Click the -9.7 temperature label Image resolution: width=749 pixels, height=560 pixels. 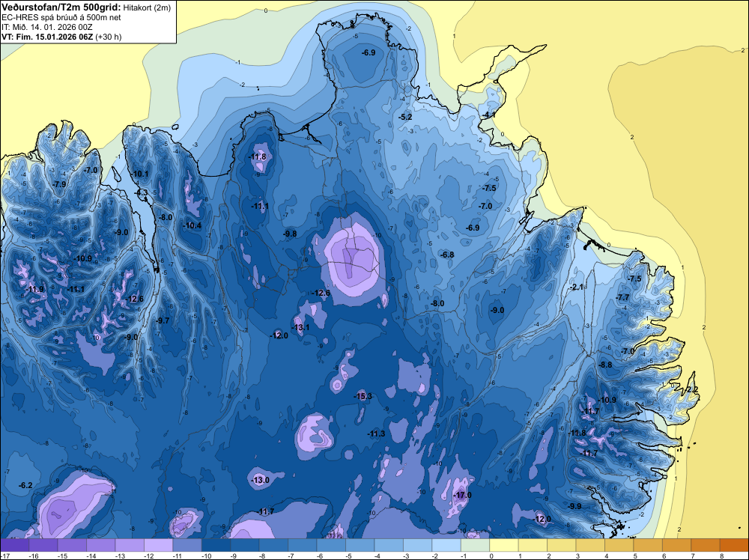(163, 320)
